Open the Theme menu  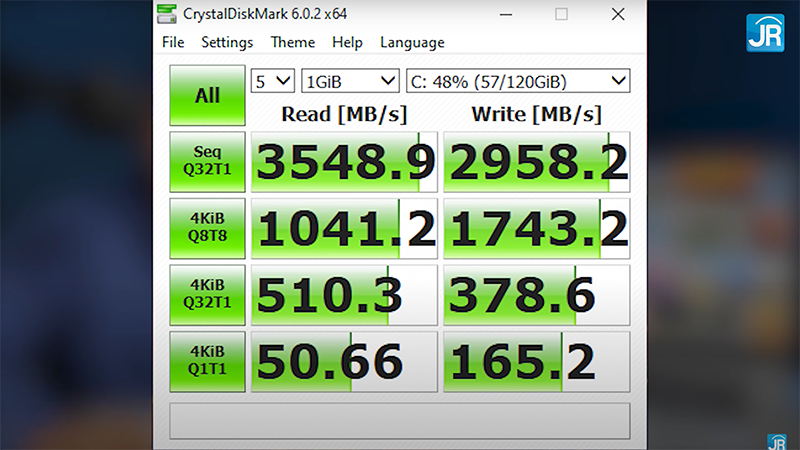pyautogui.click(x=293, y=42)
